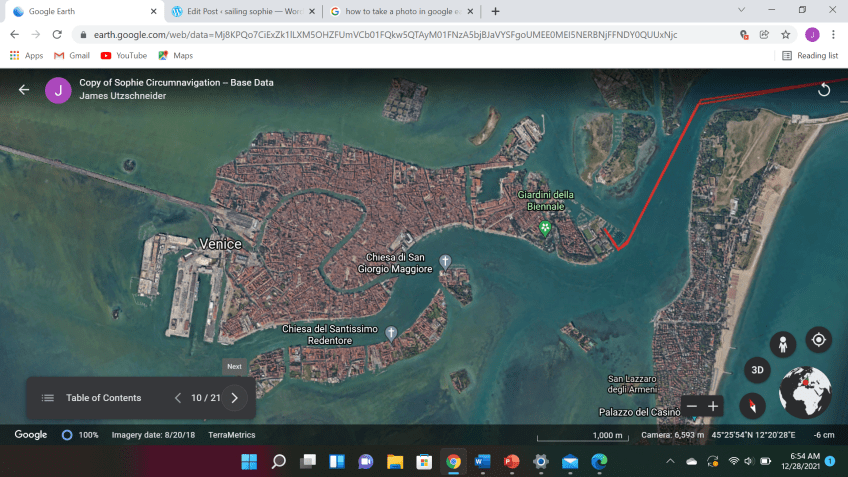This screenshot has height=477, width=848.
Task: Advance to the next tour slide
Action: pyautogui.click(x=235, y=398)
